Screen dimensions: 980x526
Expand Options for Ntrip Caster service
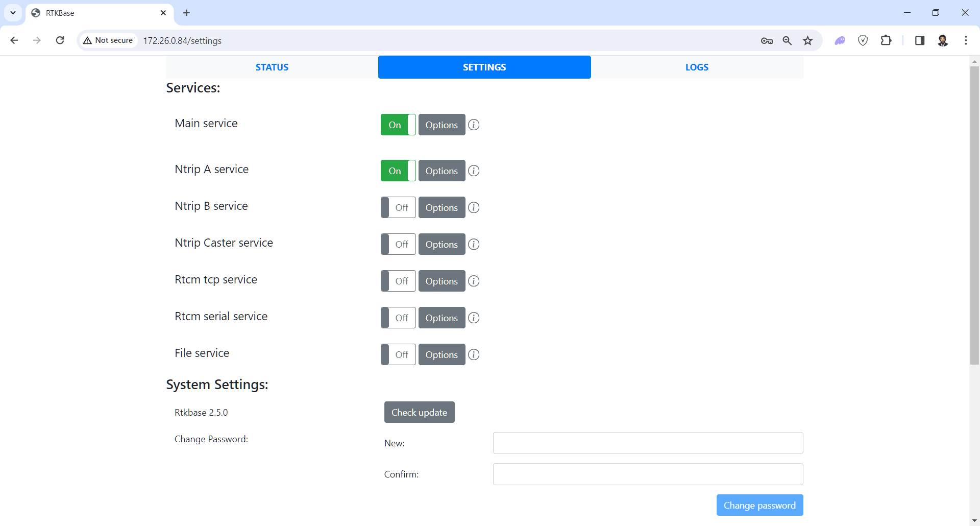(x=442, y=244)
